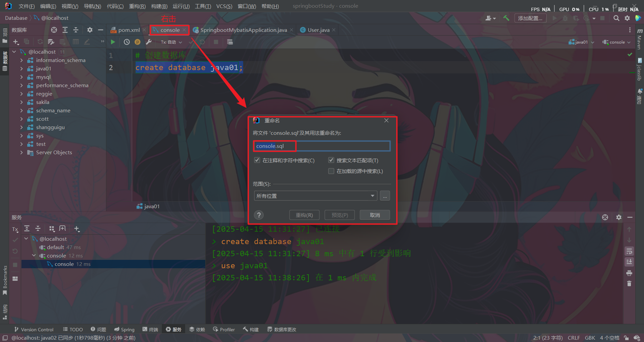The height and width of the screenshot is (342, 644).
Task: Click the CRLF line separator in status bar
Action: (574, 338)
